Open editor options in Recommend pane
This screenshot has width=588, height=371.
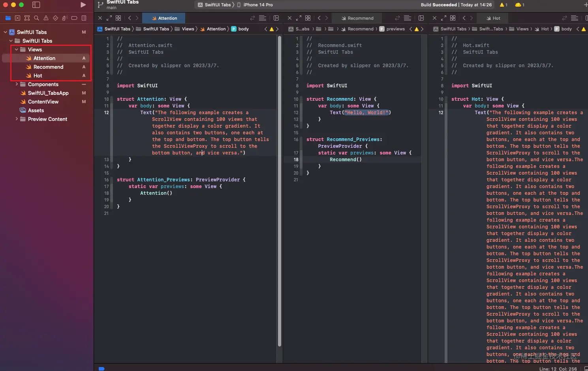tap(408, 18)
